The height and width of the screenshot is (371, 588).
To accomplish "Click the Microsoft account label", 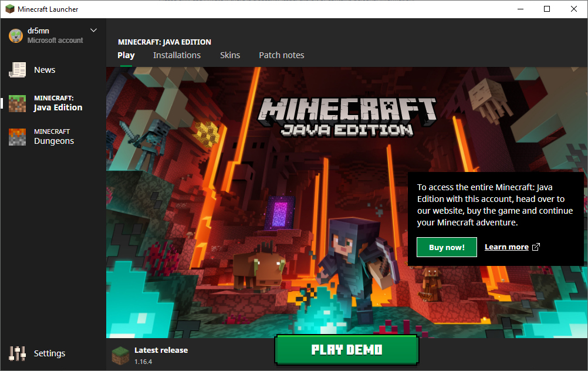I will click(x=55, y=40).
